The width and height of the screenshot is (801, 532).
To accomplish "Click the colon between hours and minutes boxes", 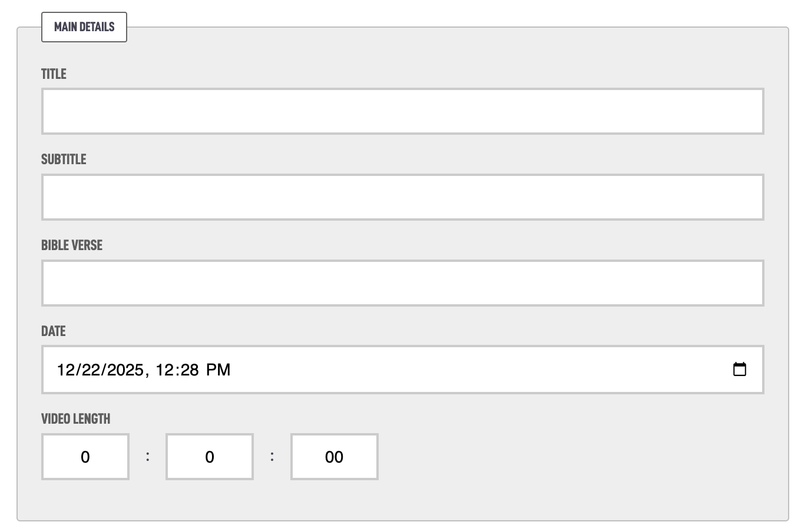I will (148, 457).
